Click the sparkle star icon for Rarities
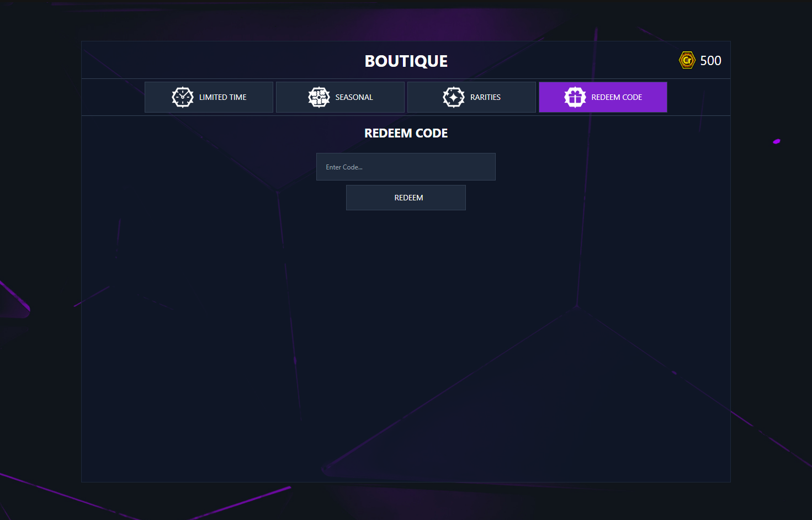The image size is (812, 520). tap(454, 97)
